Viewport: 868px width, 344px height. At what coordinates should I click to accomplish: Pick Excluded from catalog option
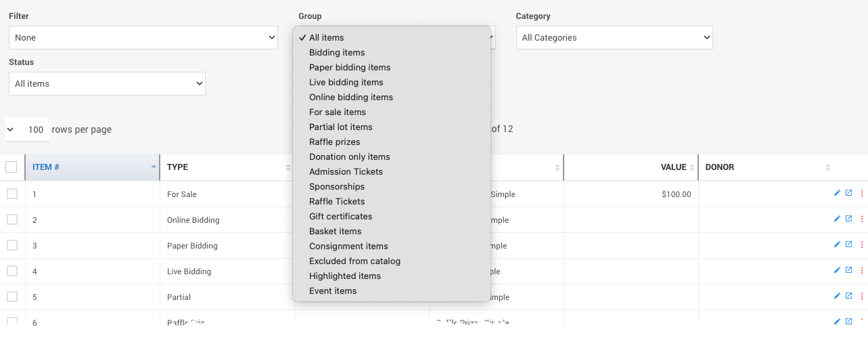[x=355, y=261]
